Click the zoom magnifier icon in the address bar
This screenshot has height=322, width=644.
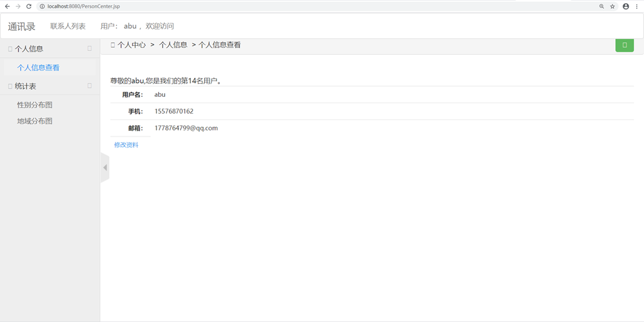[602, 6]
